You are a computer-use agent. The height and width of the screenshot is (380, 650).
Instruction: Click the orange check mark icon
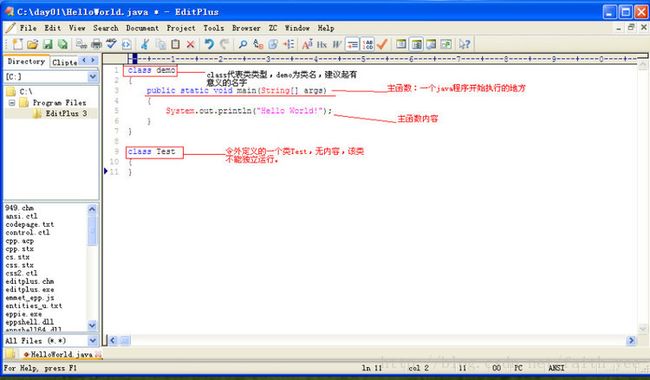(x=382, y=44)
